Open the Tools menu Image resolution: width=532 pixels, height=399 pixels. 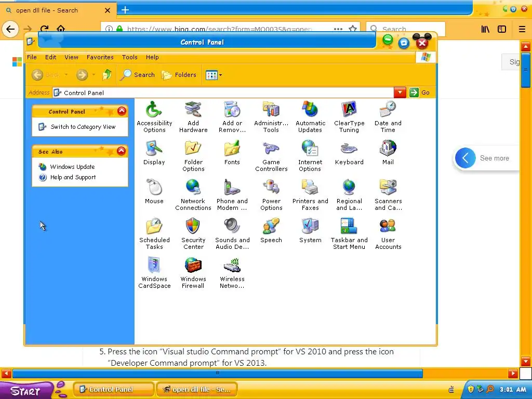tap(129, 57)
